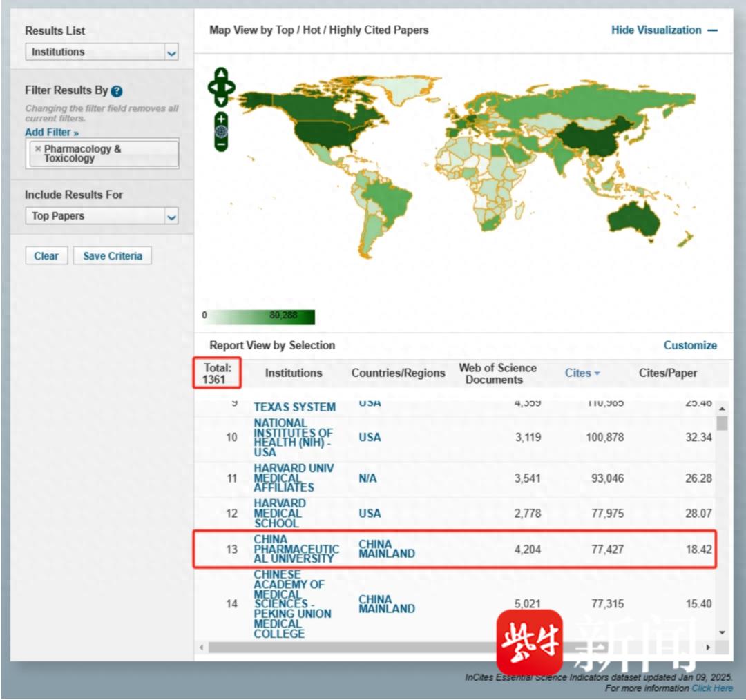
Task: Select the cites value 93,046
Action: coord(608,478)
